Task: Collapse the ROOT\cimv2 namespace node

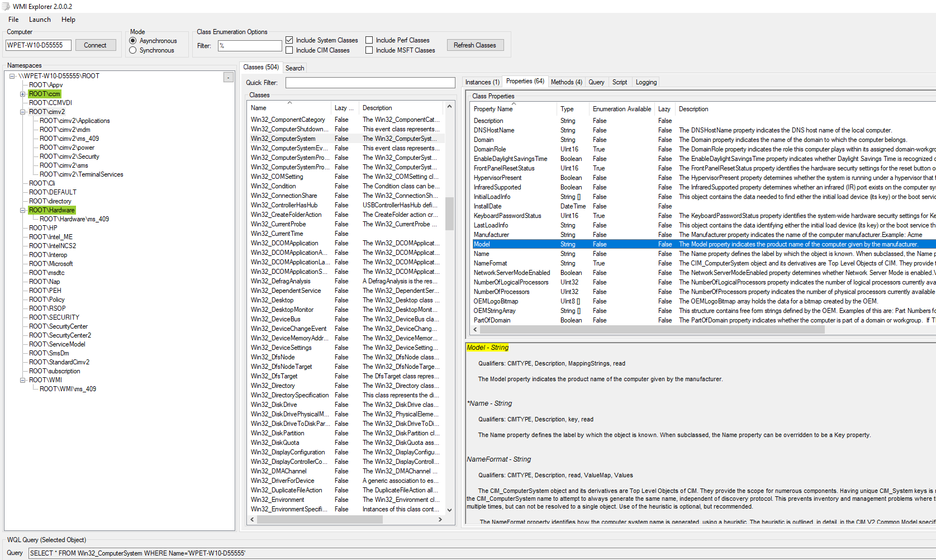Action: 23,112
